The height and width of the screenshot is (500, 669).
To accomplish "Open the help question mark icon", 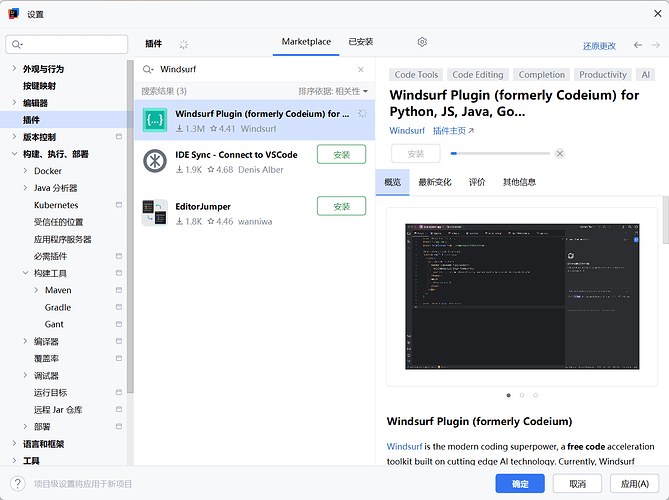I will [x=17, y=484].
